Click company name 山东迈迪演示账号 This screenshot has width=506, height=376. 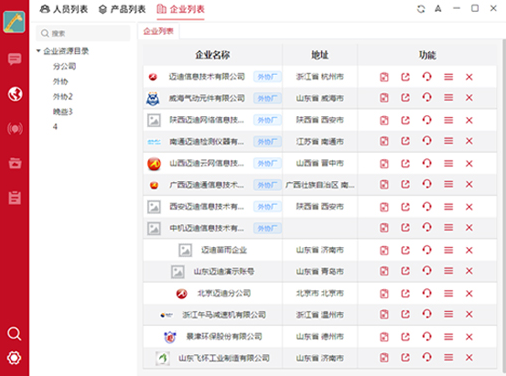click(x=224, y=272)
